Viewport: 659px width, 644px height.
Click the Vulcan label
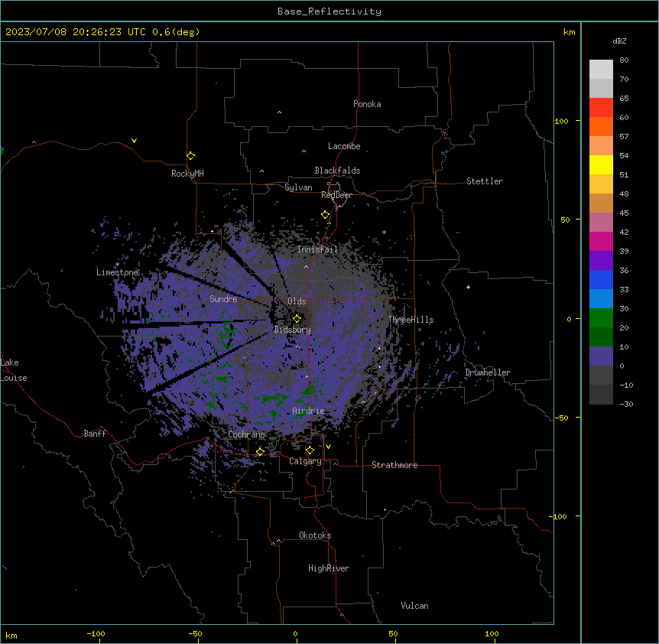click(415, 606)
